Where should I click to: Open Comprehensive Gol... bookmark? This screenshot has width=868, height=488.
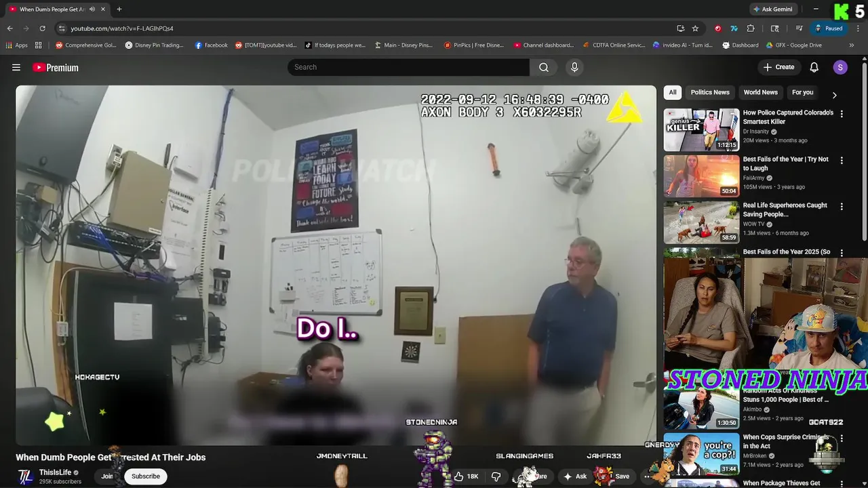click(86, 45)
